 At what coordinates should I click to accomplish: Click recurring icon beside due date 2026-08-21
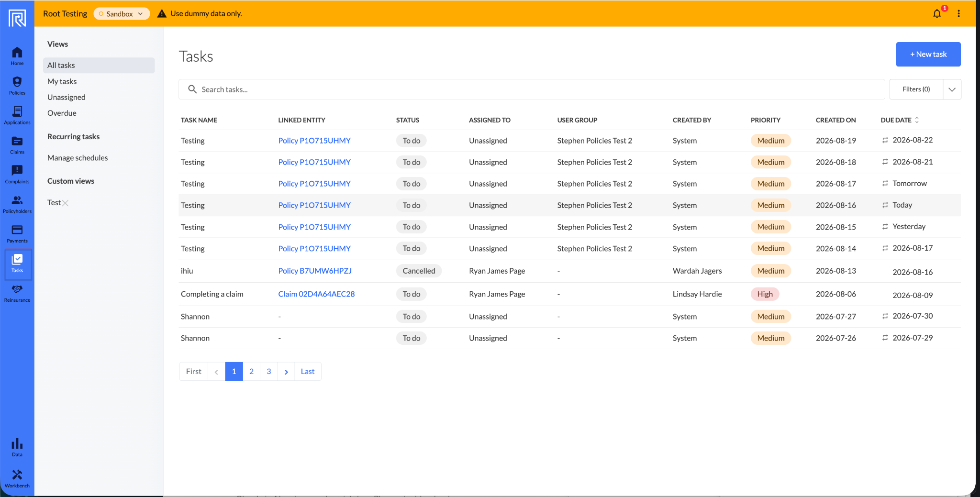885,162
